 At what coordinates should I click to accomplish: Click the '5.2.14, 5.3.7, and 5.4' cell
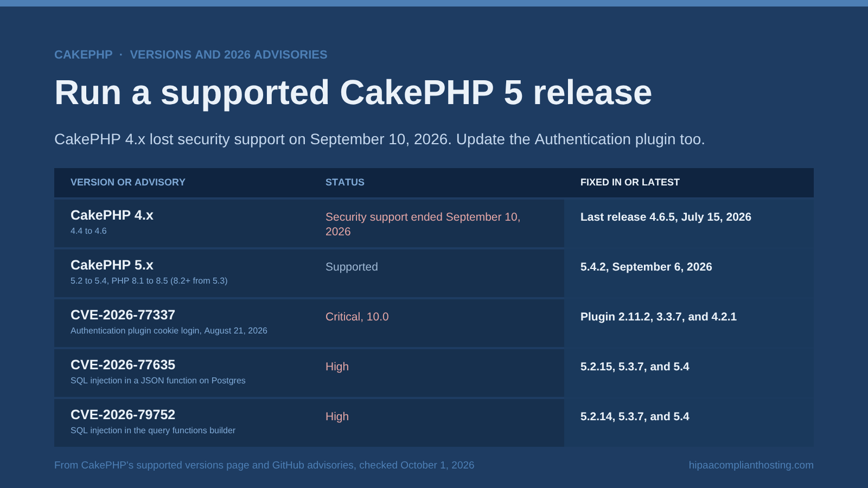tap(635, 416)
